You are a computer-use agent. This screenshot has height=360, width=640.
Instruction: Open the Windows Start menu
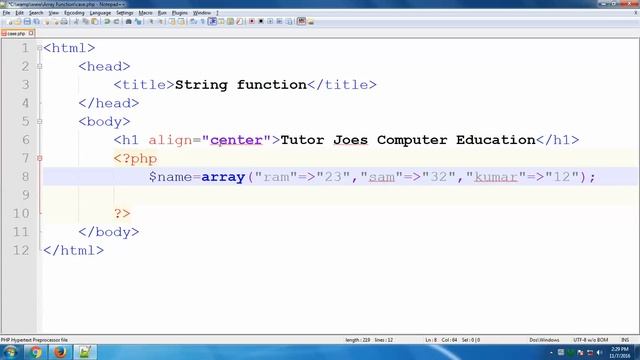click(10, 352)
